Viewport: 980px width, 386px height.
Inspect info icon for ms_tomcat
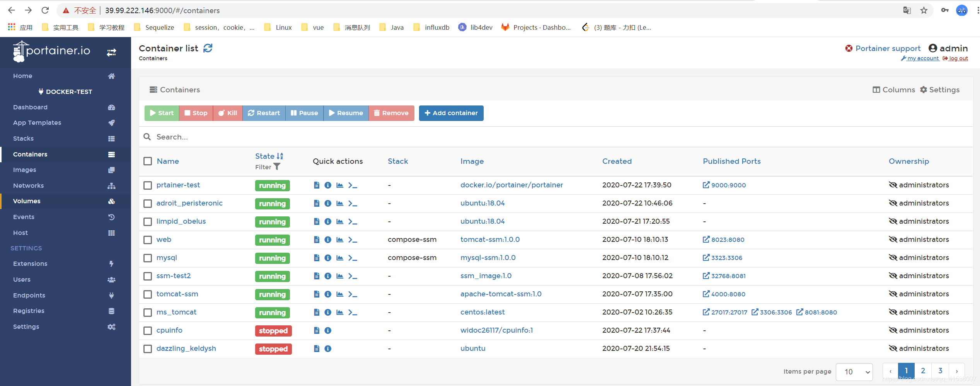328,312
